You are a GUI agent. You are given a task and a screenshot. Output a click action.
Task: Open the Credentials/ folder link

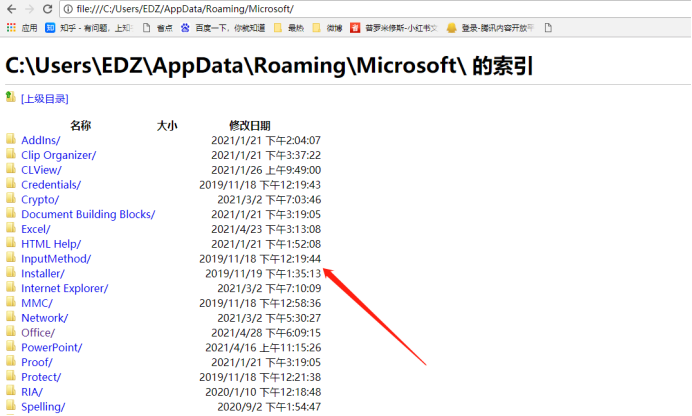point(51,185)
